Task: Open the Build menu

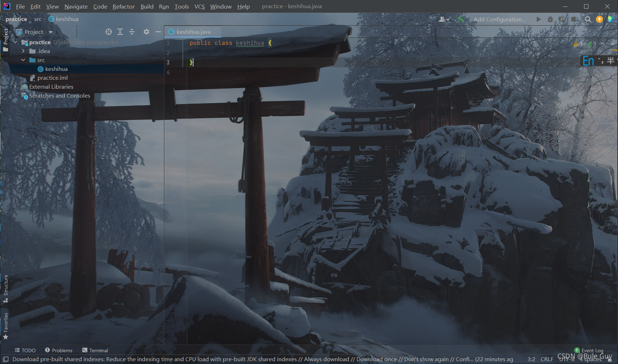Action: [147, 6]
